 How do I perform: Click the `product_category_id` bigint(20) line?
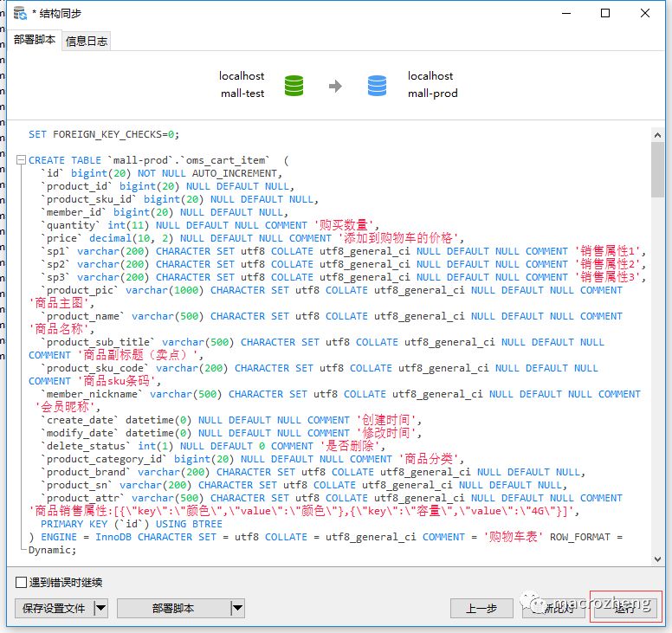(252, 459)
